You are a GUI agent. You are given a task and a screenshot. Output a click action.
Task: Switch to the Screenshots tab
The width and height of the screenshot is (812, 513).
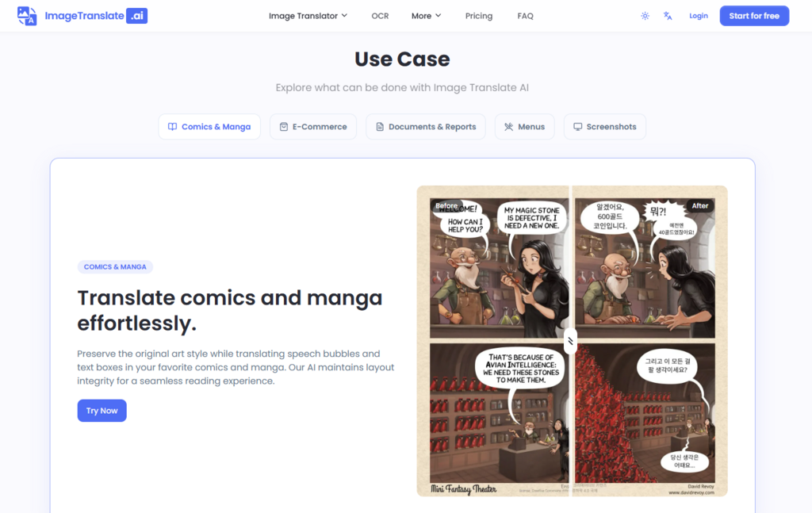click(604, 127)
